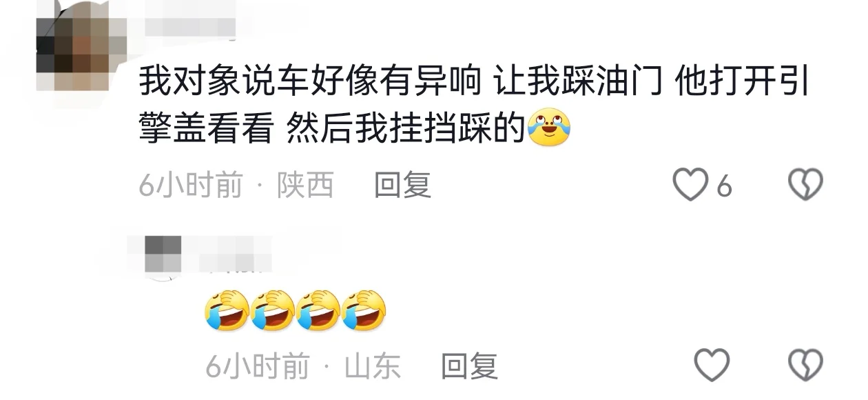This screenshot has height=400, width=868.
Task: Tap the like count 6
Action: click(723, 186)
